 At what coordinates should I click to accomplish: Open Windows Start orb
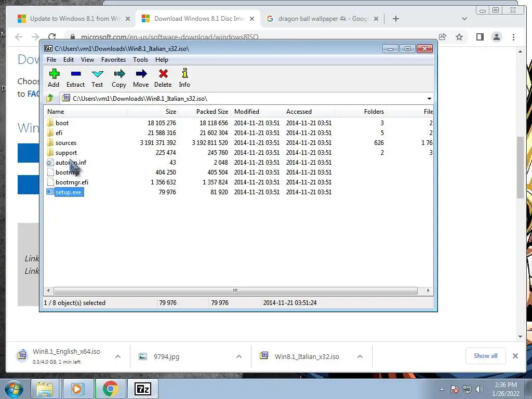click(x=14, y=389)
